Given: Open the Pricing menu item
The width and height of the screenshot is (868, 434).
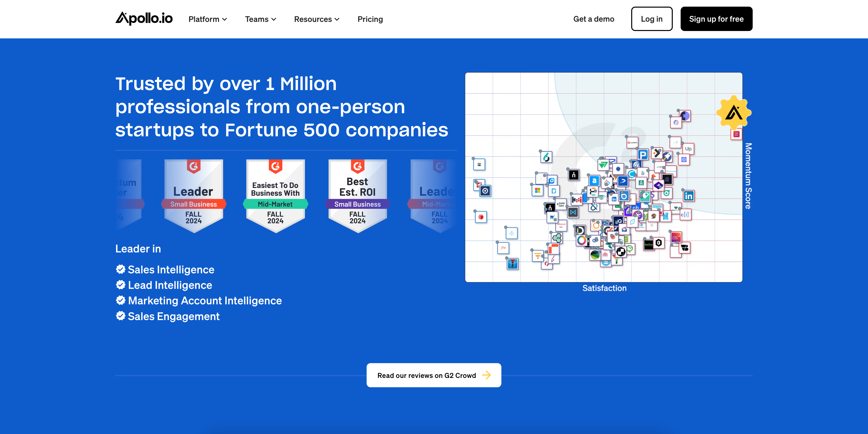Looking at the screenshot, I should [x=370, y=19].
